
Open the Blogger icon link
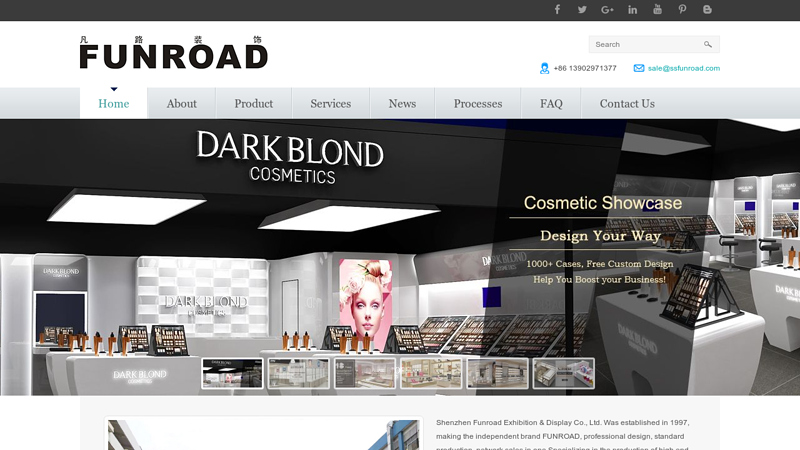coord(707,10)
